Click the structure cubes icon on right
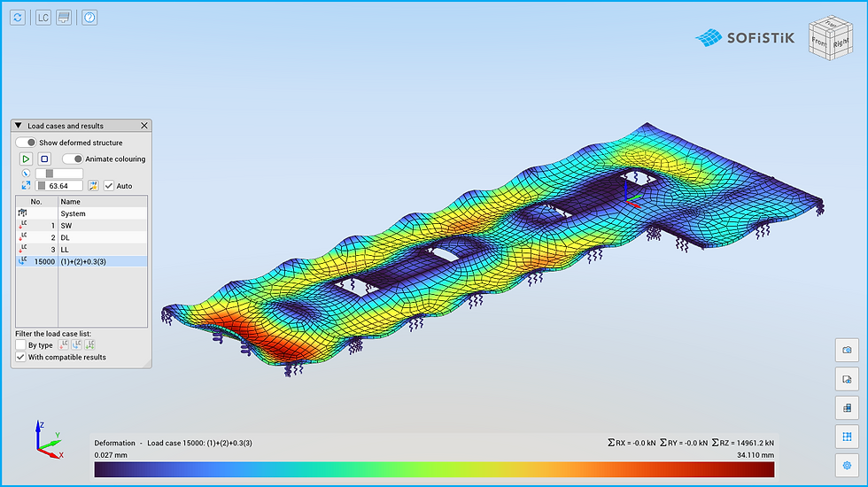The image size is (868, 487). (x=847, y=408)
